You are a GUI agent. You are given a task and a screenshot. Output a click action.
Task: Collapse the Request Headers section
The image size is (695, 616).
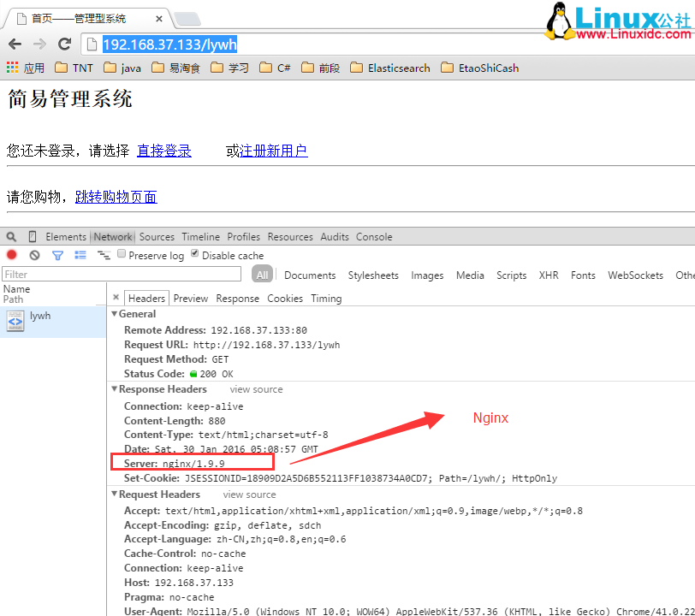click(x=115, y=494)
